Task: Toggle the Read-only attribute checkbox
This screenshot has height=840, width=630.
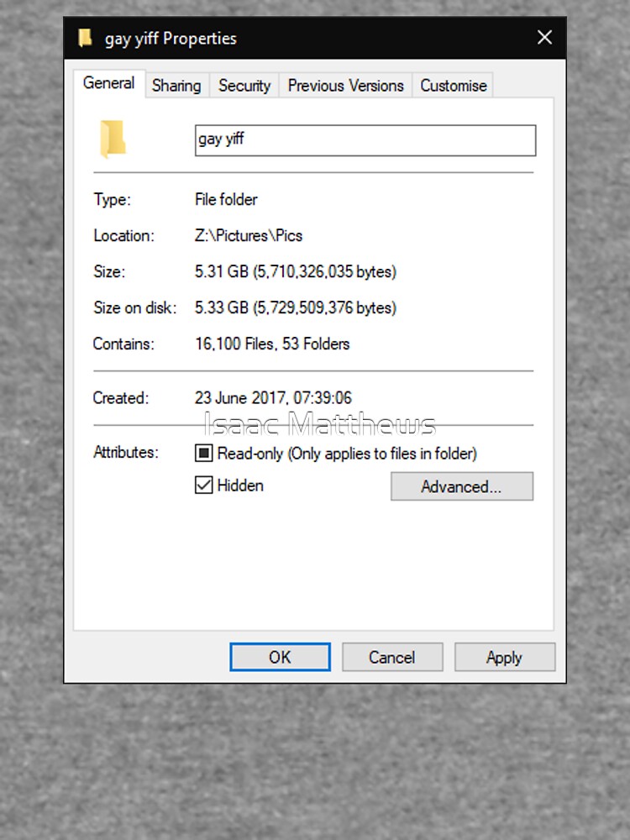Action: click(x=203, y=454)
